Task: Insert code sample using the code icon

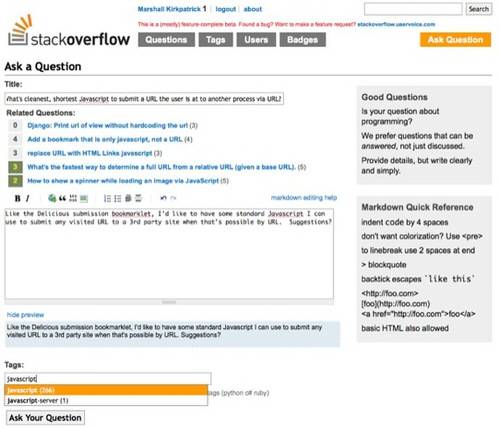Action: coord(73,198)
